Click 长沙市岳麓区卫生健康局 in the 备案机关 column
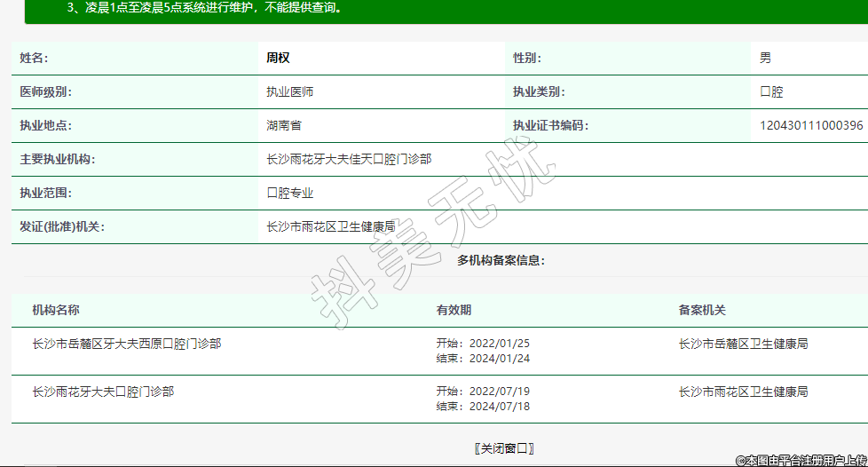 pos(743,344)
